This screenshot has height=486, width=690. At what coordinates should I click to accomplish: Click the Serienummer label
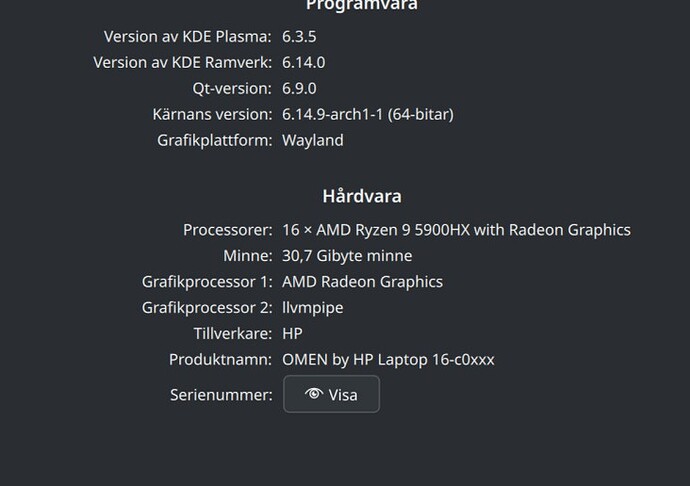pos(221,395)
